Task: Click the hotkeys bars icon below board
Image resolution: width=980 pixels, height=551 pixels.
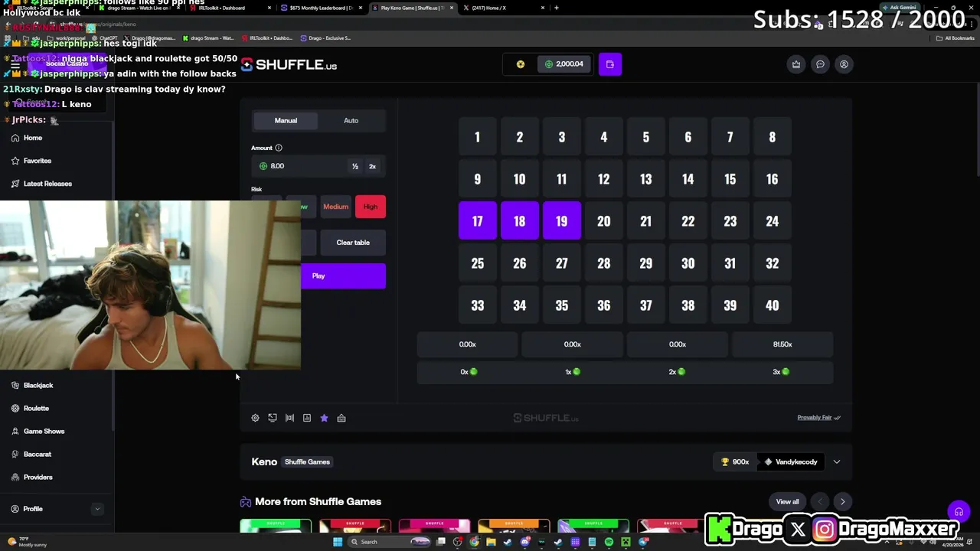Action: click(x=289, y=418)
